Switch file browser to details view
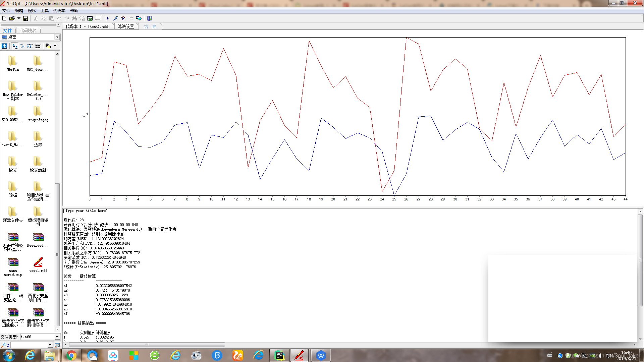Image resolution: width=644 pixels, height=362 pixels. (38, 46)
